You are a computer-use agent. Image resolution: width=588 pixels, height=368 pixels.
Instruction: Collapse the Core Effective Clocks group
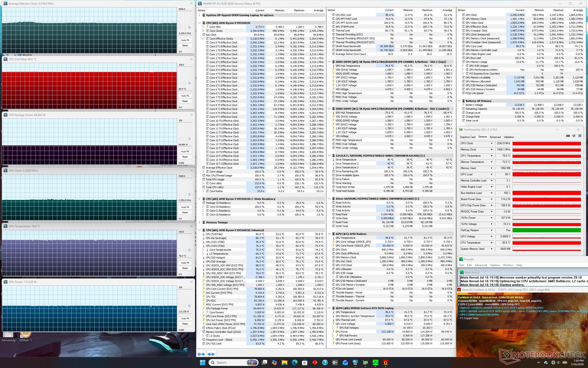point(203,38)
